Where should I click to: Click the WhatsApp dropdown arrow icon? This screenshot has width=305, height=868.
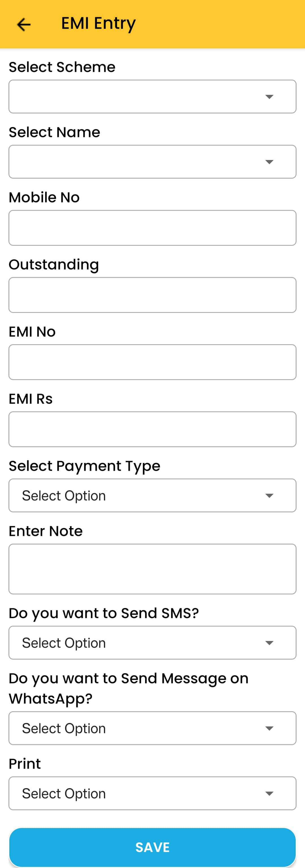tap(269, 728)
